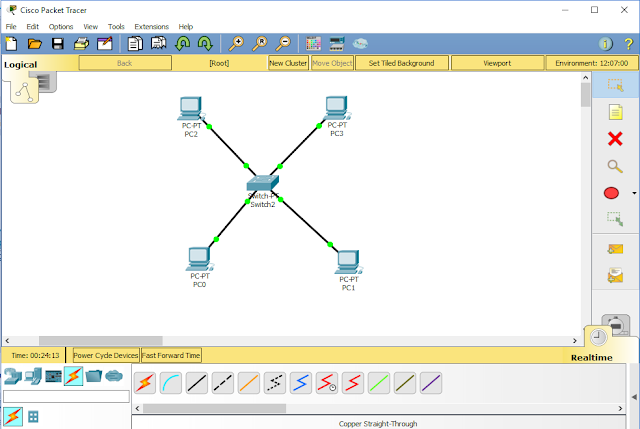The height and width of the screenshot is (429, 640).
Task: Click the cloud icon in the toolbar
Action: pos(360,44)
